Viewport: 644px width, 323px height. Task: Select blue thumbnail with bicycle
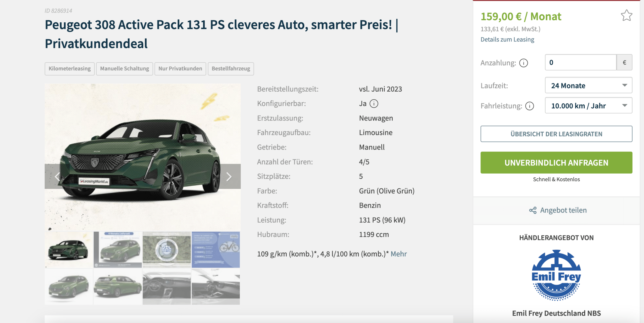[216, 250]
